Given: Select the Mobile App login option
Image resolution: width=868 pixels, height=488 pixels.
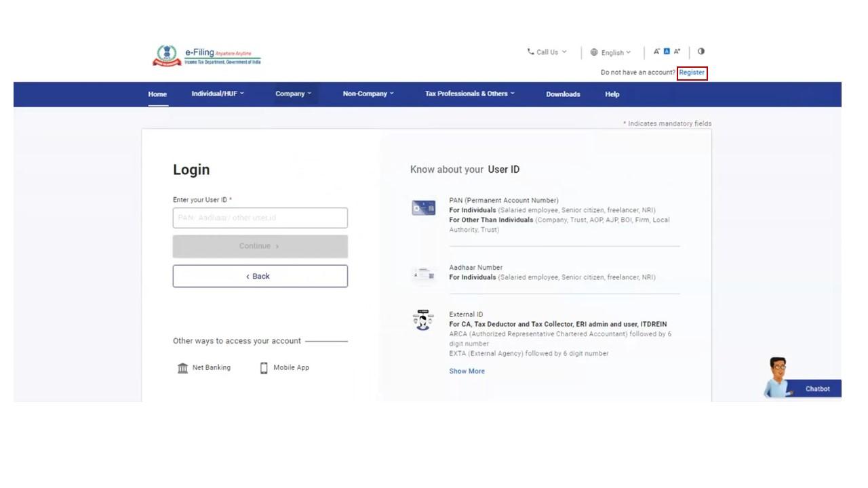Looking at the screenshot, I should click(284, 367).
